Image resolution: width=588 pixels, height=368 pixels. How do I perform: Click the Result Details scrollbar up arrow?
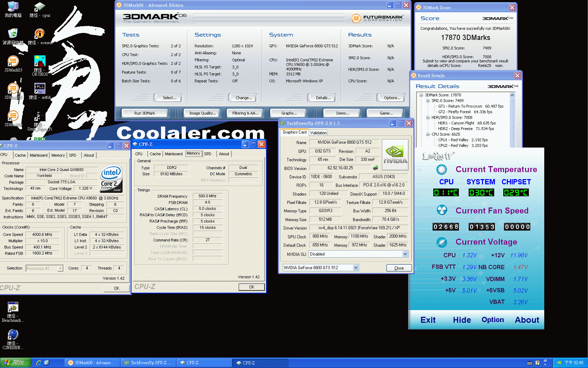[x=512, y=95]
